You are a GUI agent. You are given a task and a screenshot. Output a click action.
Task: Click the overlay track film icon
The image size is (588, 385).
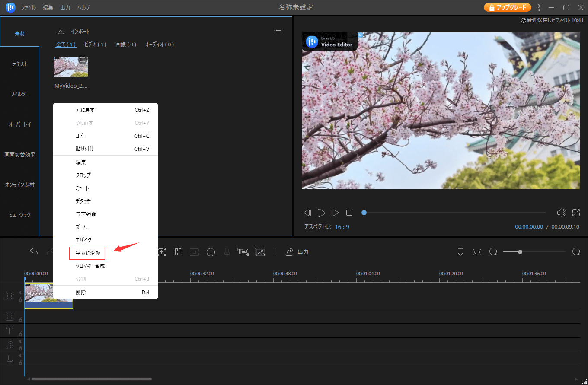tap(10, 316)
